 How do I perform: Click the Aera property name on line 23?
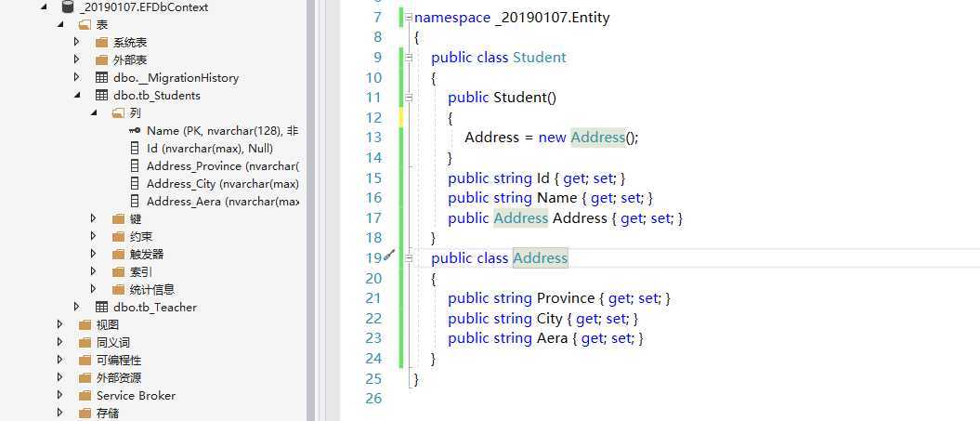(x=553, y=337)
